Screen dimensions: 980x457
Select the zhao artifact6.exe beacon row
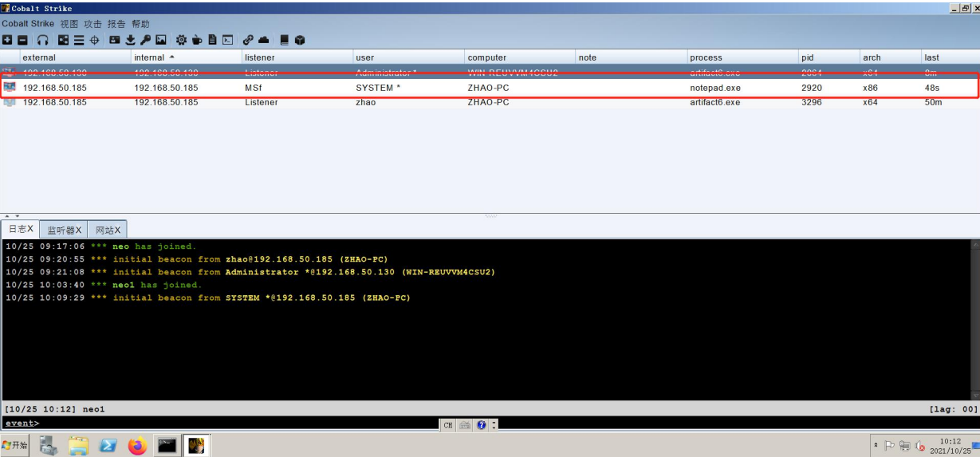(490, 102)
